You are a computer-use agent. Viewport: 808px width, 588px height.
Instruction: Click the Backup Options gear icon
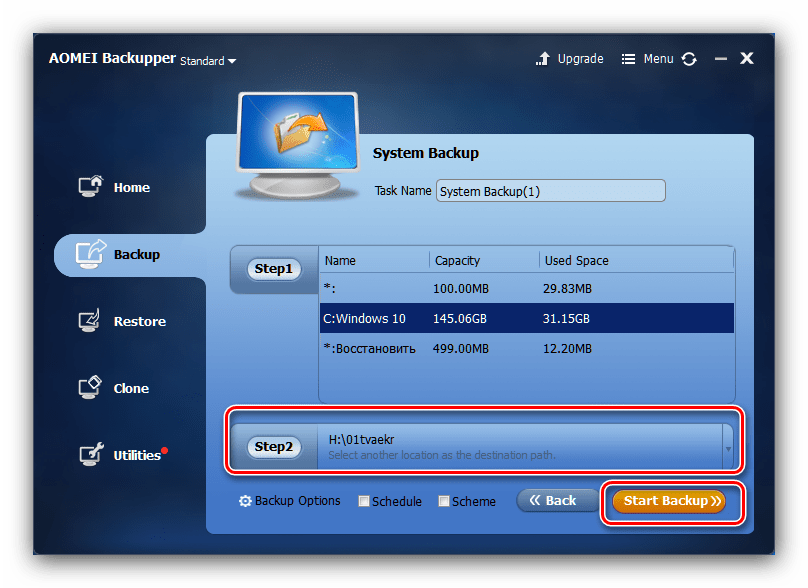(245, 501)
